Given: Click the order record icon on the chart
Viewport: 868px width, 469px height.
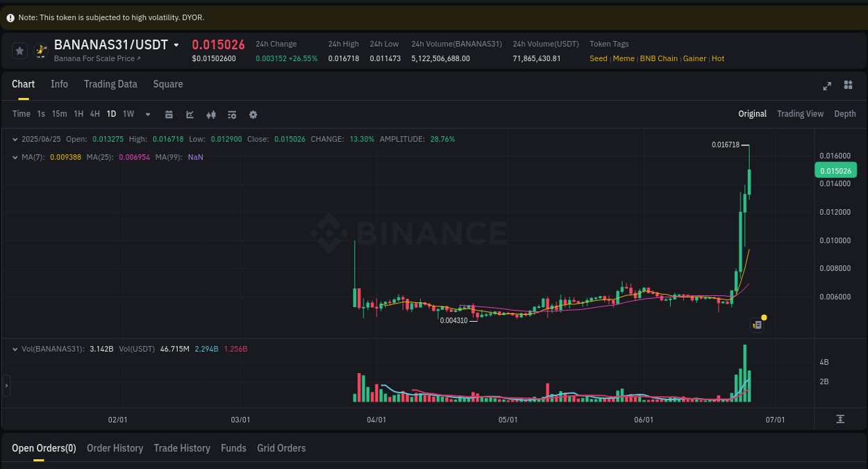Looking at the screenshot, I should [x=756, y=324].
